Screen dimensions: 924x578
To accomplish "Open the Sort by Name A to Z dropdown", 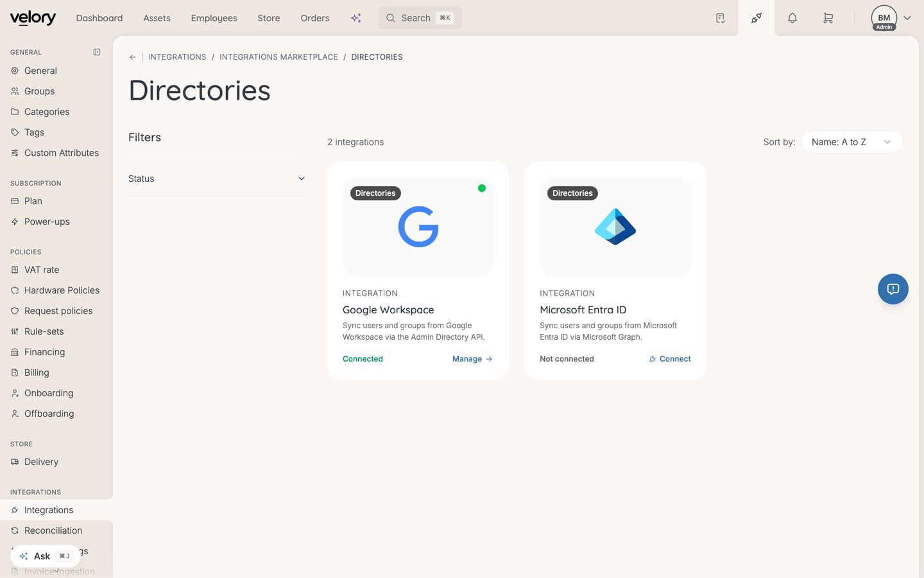I will click(x=852, y=142).
